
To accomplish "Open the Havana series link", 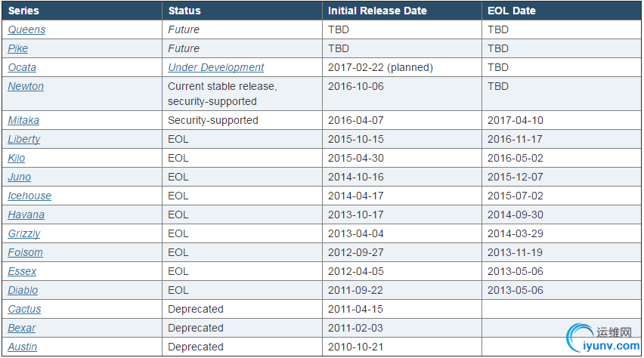I will tap(26, 214).
